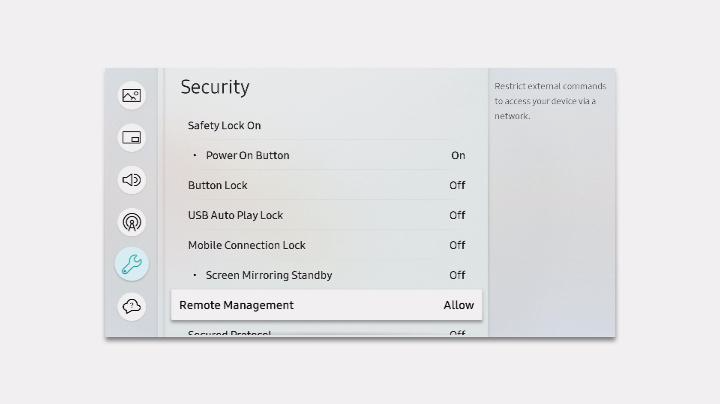The image size is (720, 404).
Task: Open the Broadcasting antenna icon
Action: 131,222
